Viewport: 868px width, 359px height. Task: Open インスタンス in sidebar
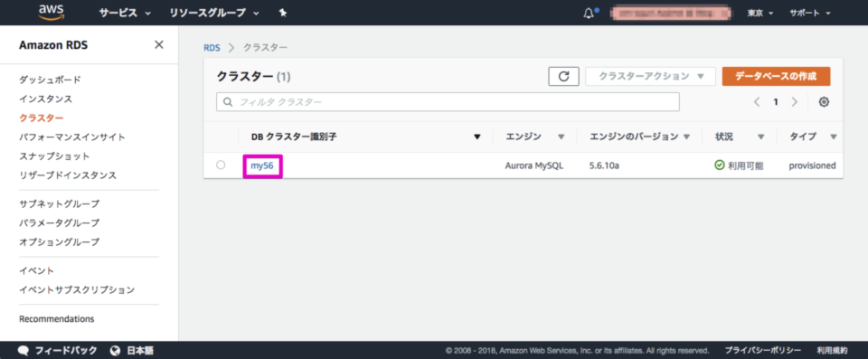pyautogui.click(x=45, y=99)
